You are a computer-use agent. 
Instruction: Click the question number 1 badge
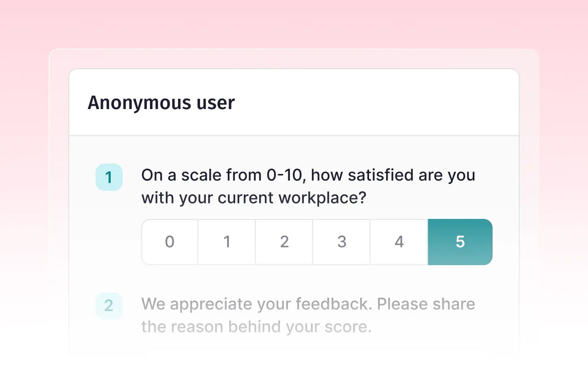[109, 177]
